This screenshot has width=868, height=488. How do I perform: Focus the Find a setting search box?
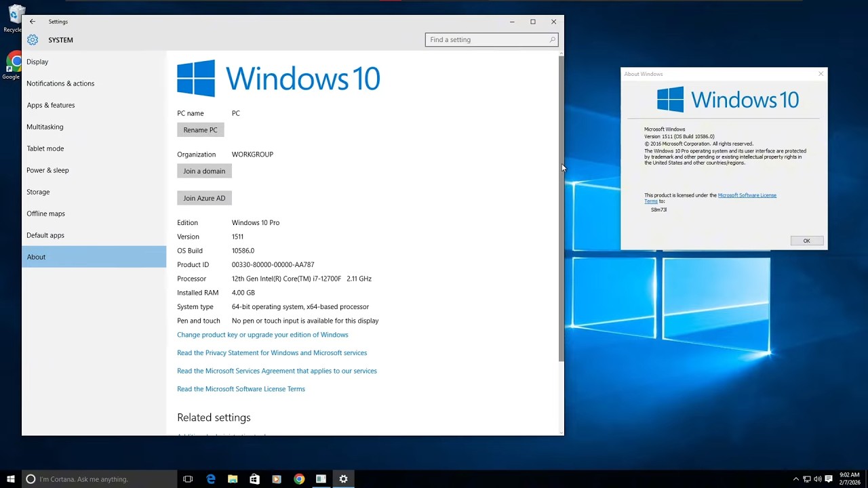(x=492, y=40)
